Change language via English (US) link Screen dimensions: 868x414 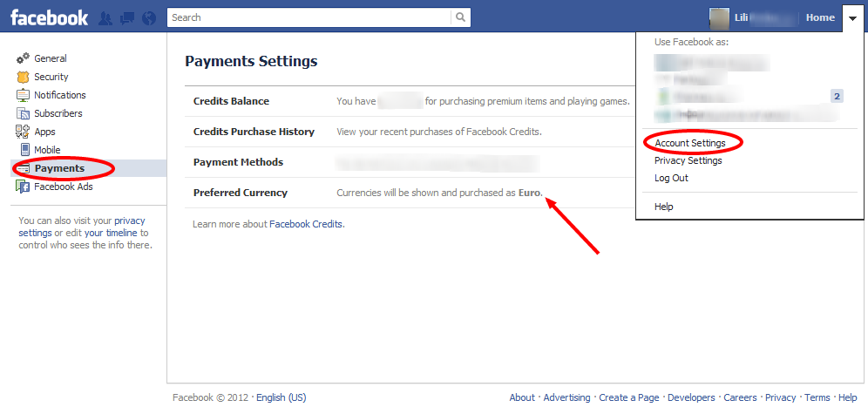click(281, 397)
